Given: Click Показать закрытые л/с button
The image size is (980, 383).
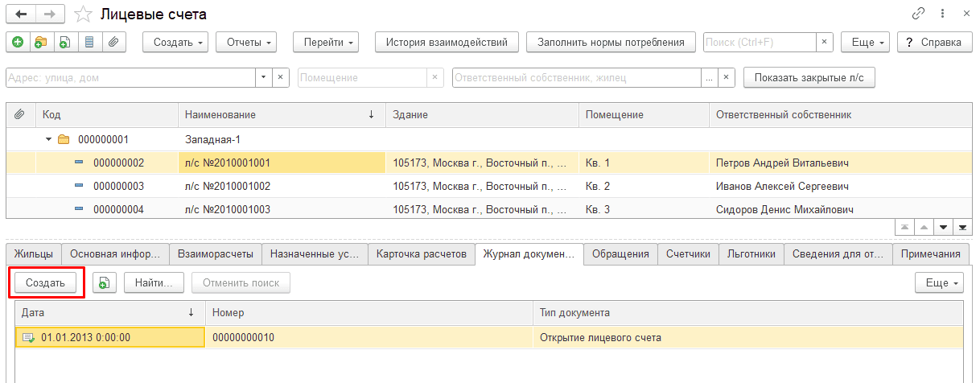Looking at the screenshot, I should [x=809, y=78].
